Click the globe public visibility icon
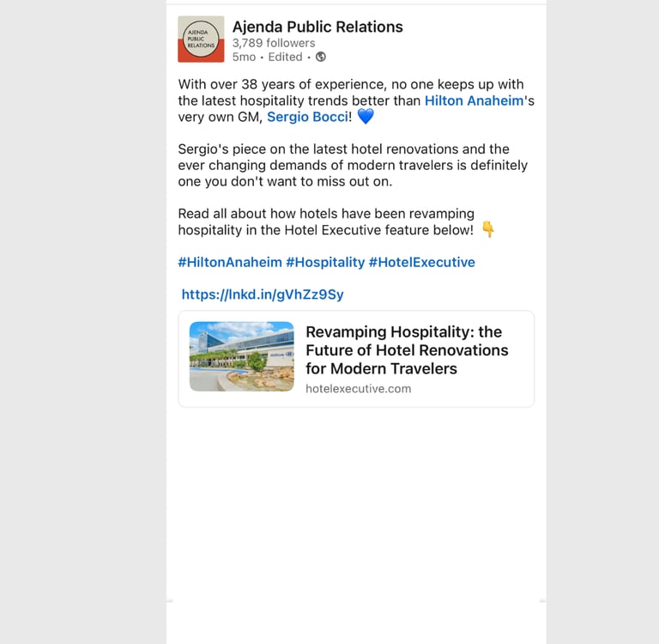The width and height of the screenshot is (659, 644). pyautogui.click(x=321, y=57)
